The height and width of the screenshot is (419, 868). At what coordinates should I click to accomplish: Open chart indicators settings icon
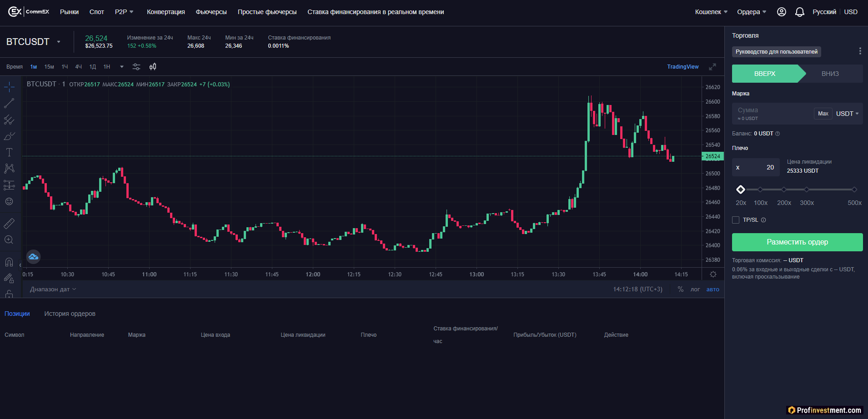click(x=136, y=67)
